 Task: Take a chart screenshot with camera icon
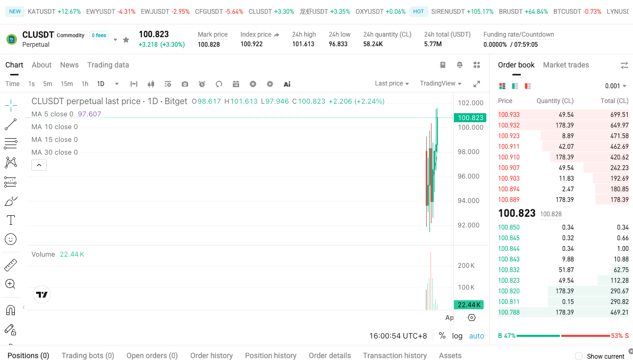(185, 84)
